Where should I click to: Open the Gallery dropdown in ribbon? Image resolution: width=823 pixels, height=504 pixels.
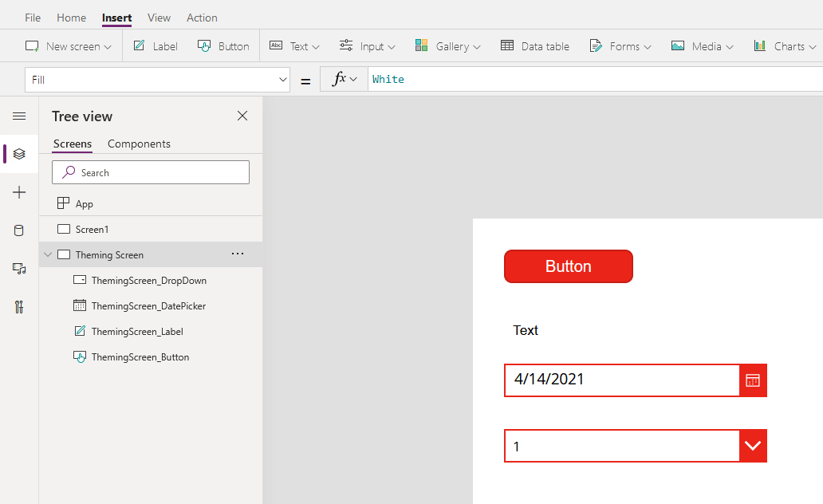(x=447, y=46)
